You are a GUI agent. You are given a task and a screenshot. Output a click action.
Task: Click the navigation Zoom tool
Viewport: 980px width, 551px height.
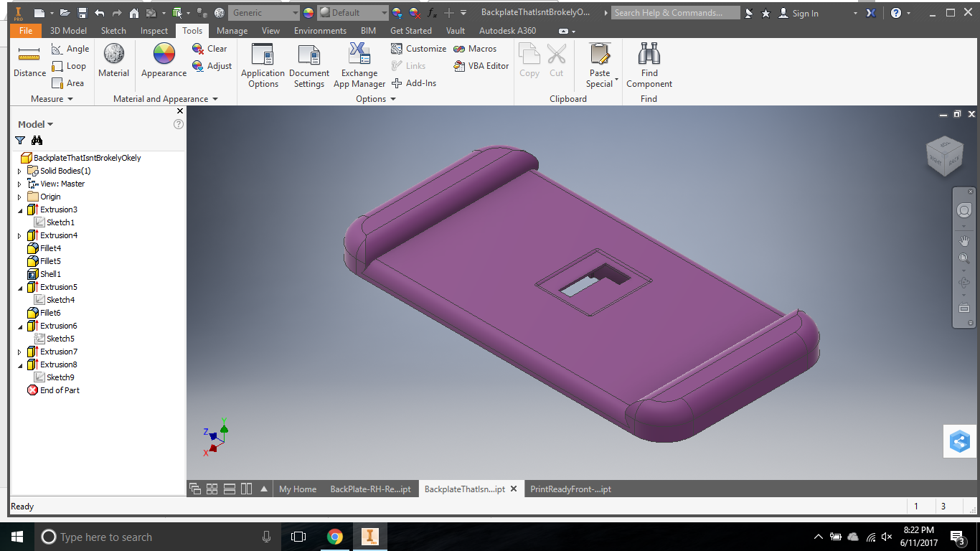964,258
